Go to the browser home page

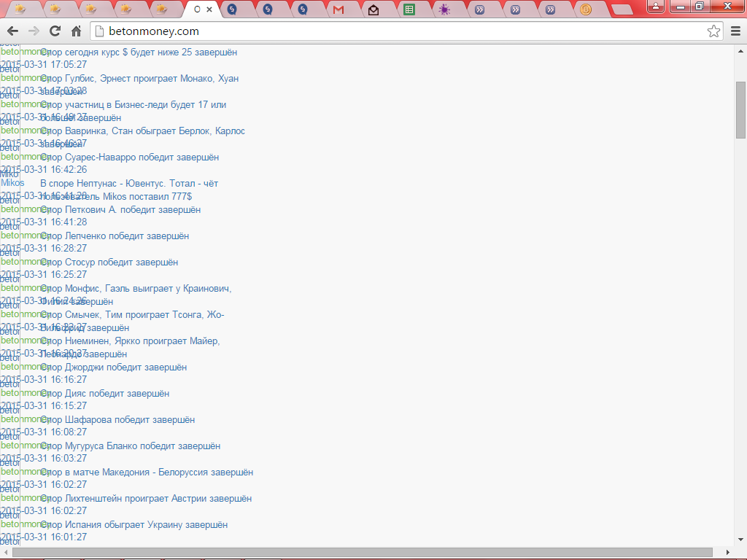[x=76, y=31]
